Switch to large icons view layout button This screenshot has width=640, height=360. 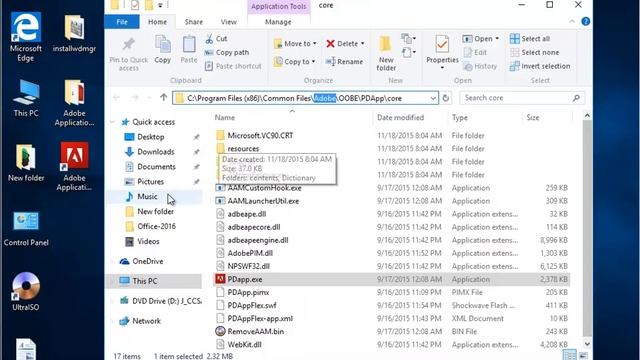pyautogui.click(x=584, y=355)
